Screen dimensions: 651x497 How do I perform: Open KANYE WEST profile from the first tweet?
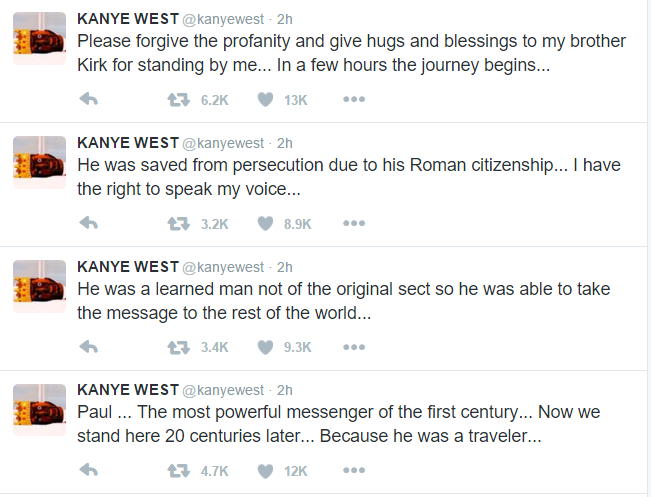pyautogui.click(x=127, y=19)
